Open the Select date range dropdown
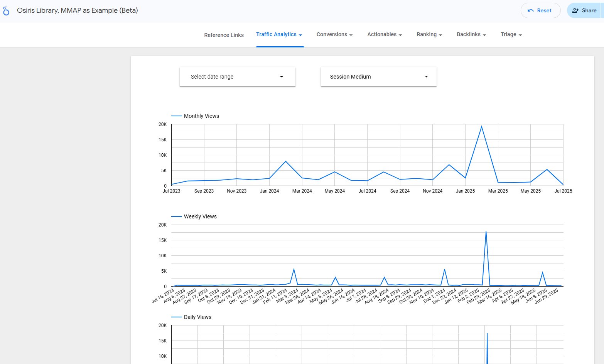The image size is (604, 364). coord(237,77)
